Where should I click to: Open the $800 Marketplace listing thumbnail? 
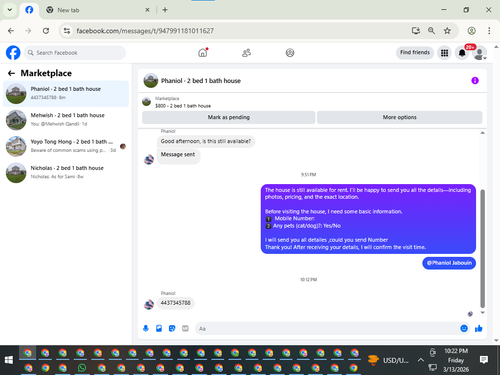click(x=147, y=102)
